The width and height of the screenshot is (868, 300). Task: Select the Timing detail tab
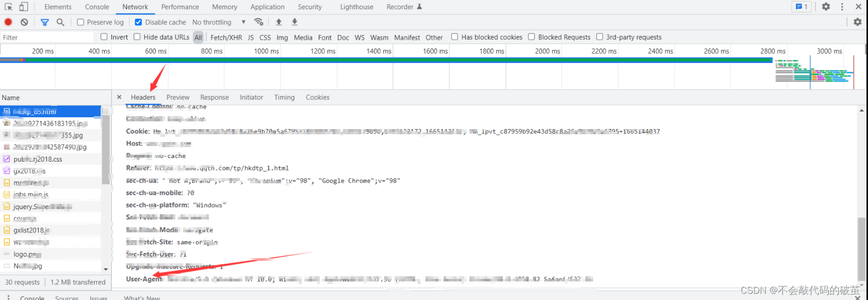click(x=284, y=97)
